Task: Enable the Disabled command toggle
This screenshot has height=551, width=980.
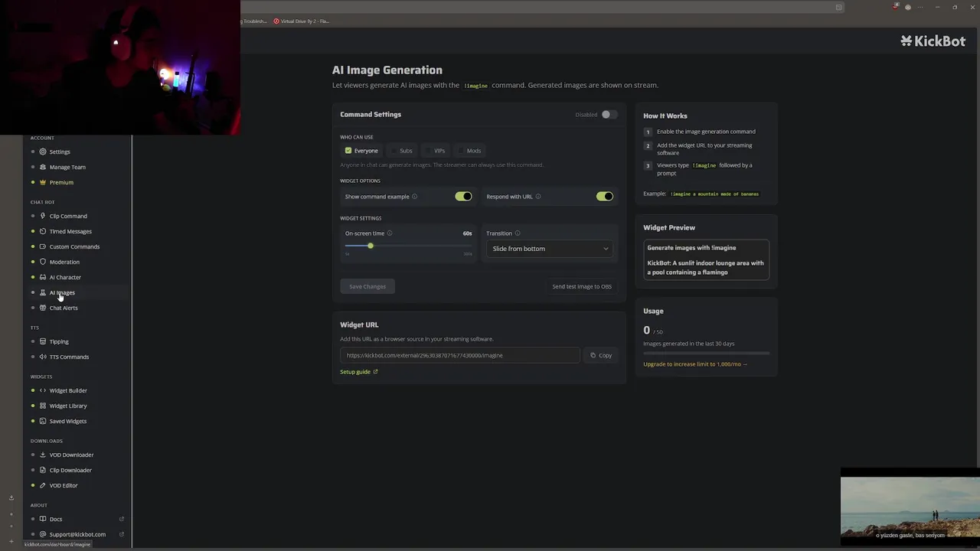Action: (x=609, y=115)
